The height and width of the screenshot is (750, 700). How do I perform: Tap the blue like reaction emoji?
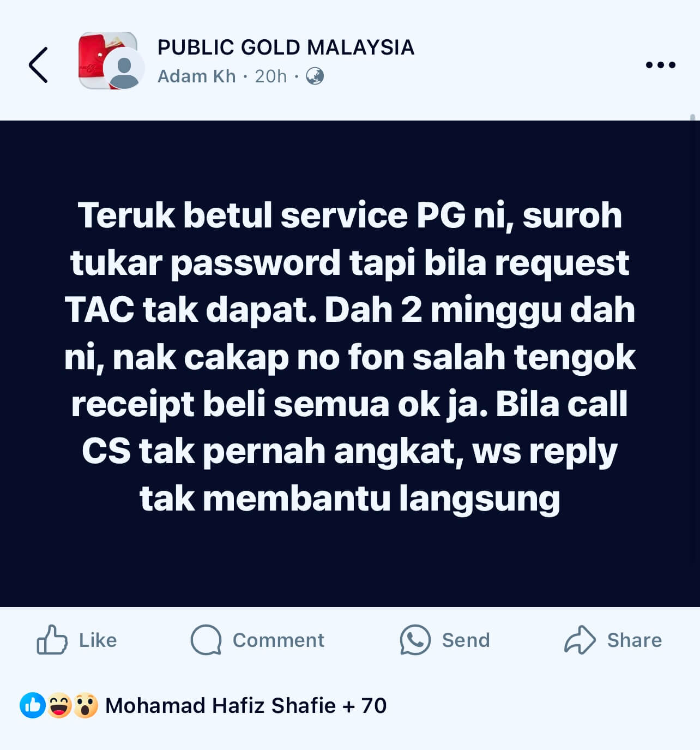point(33,705)
